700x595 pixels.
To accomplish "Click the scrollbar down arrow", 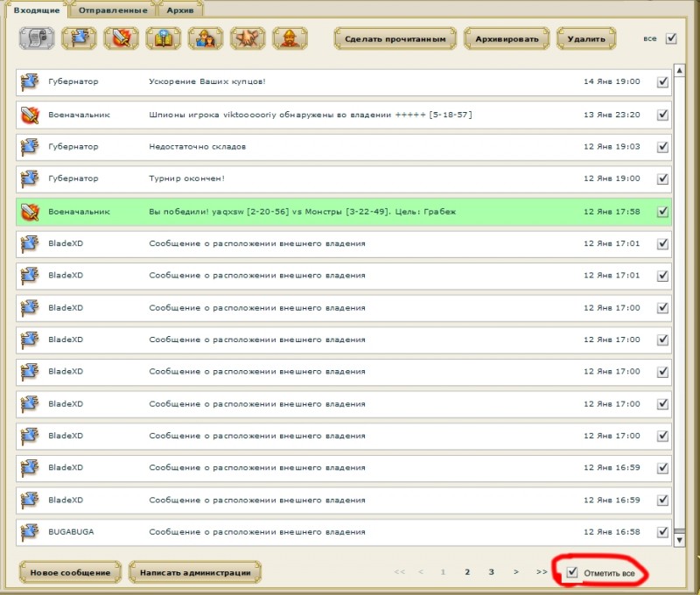I will [679, 540].
